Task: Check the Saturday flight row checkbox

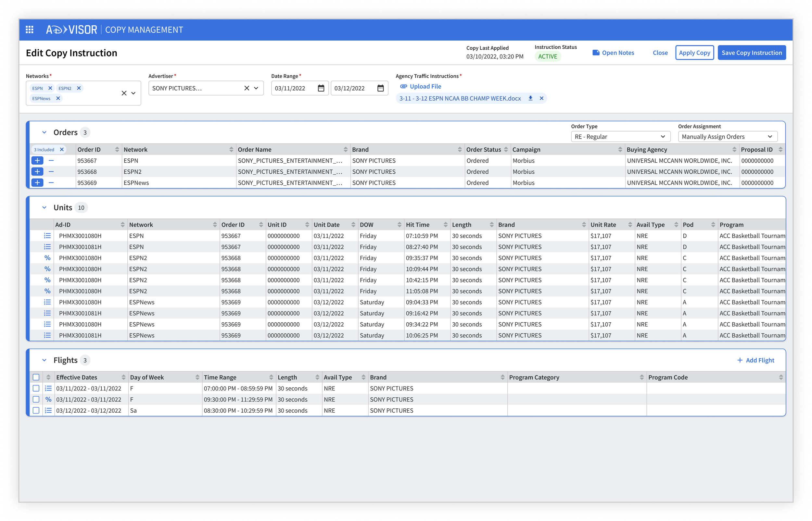Action: (x=36, y=410)
